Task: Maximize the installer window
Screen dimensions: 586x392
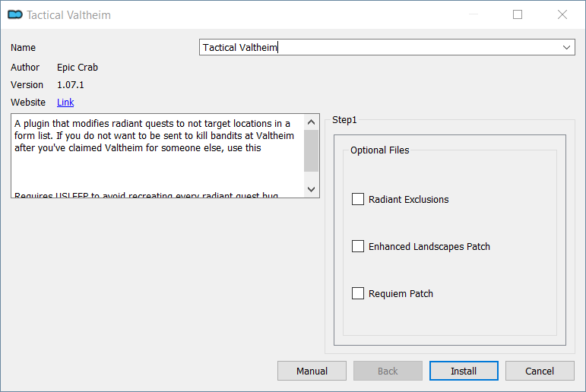Action: click(518, 14)
